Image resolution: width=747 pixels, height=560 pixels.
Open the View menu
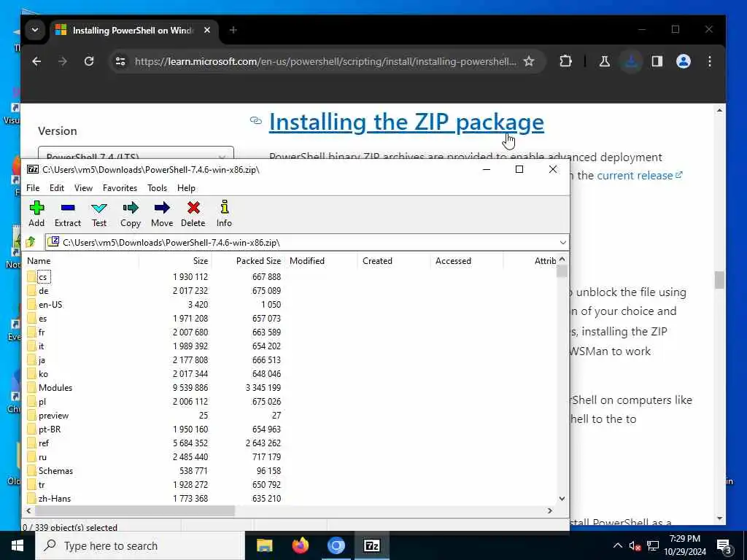coord(83,188)
